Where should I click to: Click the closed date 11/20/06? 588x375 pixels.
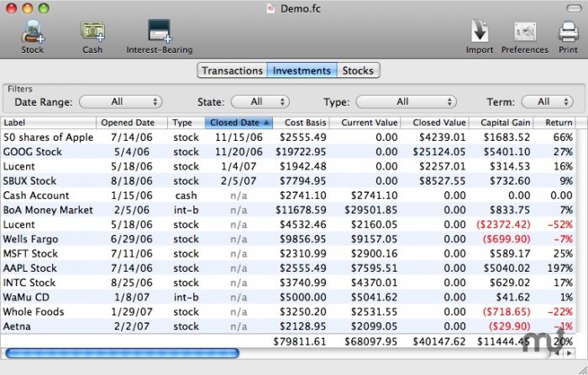click(239, 152)
